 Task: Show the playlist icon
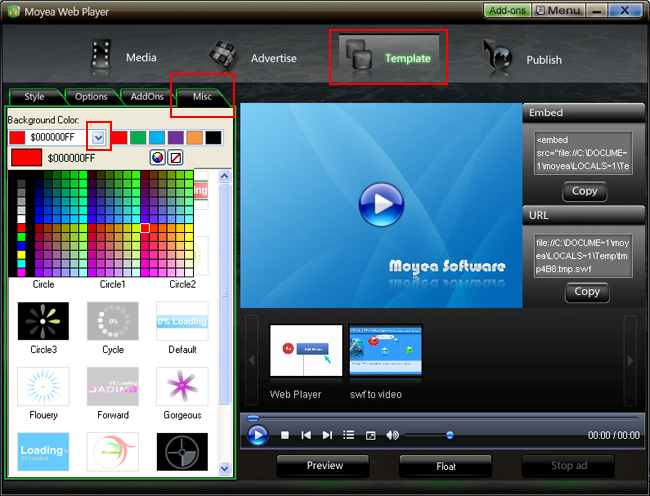(x=349, y=435)
